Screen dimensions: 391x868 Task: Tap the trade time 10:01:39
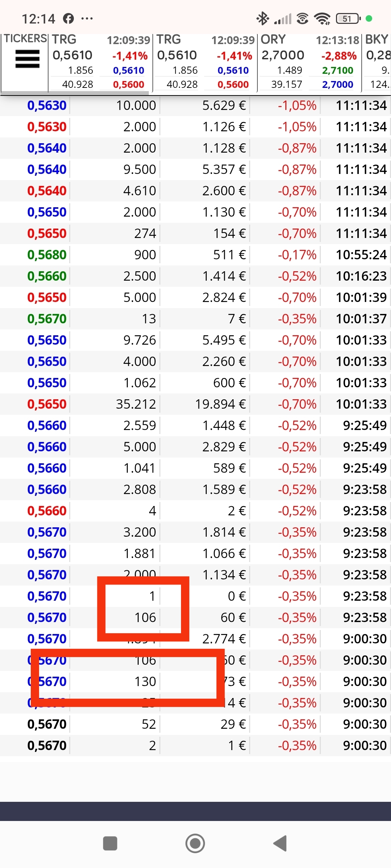click(361, 298)
